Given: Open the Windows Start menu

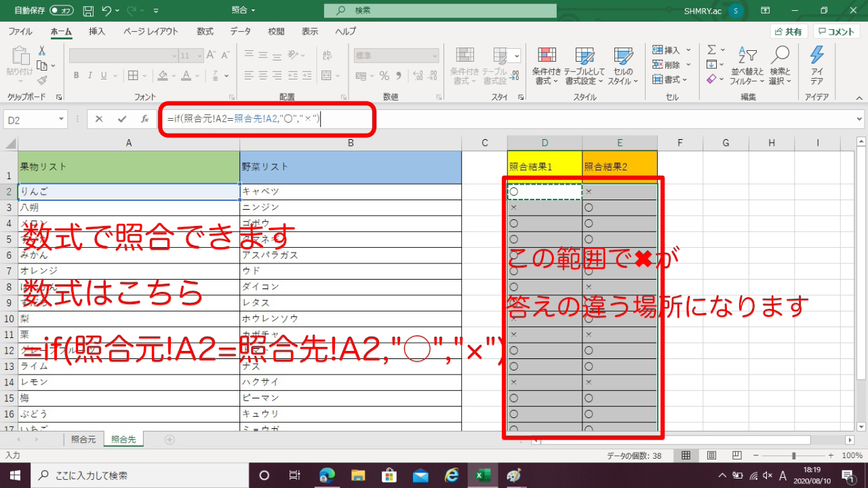Looking at the screenshot, I should click(x=15, y=475).
